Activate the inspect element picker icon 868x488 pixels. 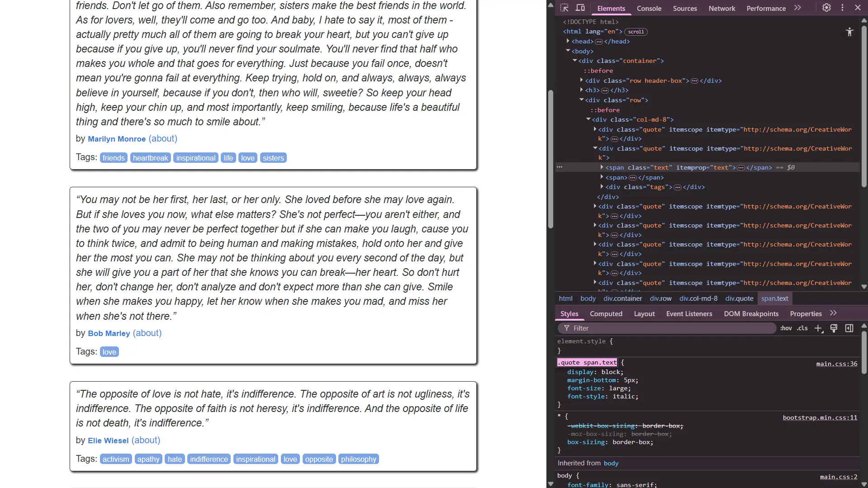(x=564, y=8)
